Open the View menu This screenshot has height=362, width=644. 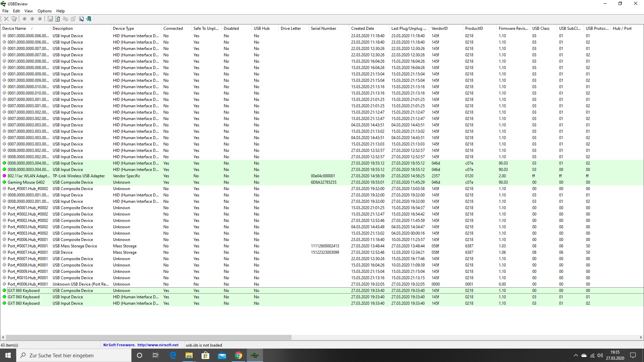click(x=29, y=11)
